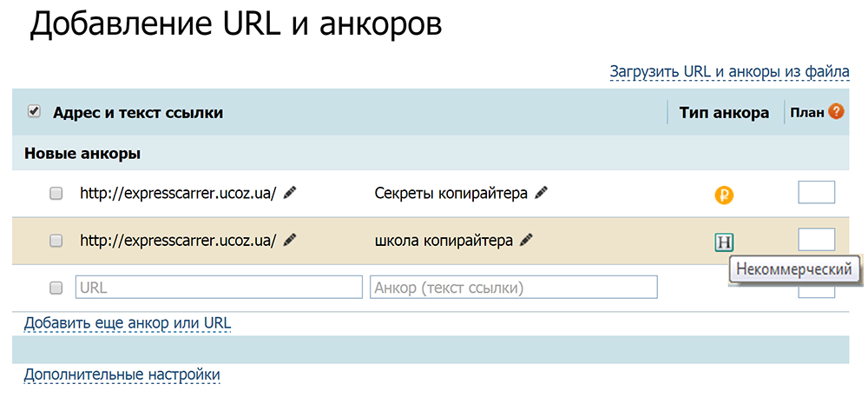The image size is (868, 404).
Task: Toggle the select-all checkbox in table header
Action: pyautogui.click(x=35, y=111)
